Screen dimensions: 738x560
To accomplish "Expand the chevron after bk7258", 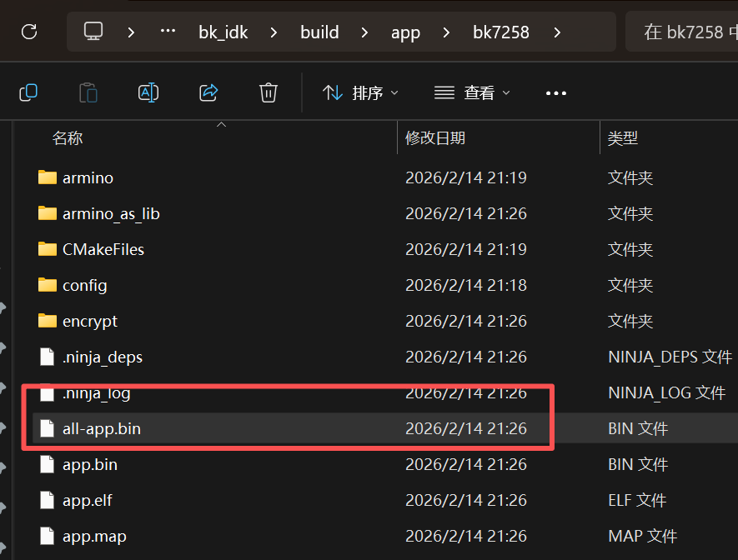I will pyautogui.click(x=557, y=32).
